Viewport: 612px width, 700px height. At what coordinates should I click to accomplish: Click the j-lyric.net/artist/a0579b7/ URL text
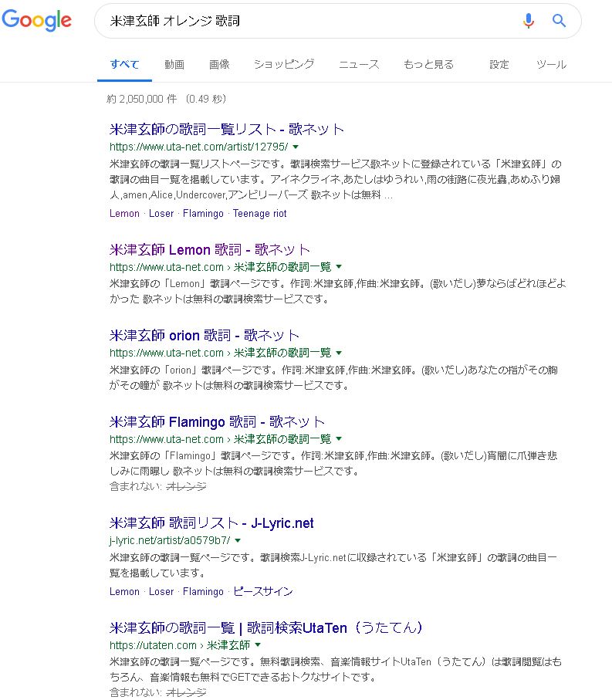(170, 540)
